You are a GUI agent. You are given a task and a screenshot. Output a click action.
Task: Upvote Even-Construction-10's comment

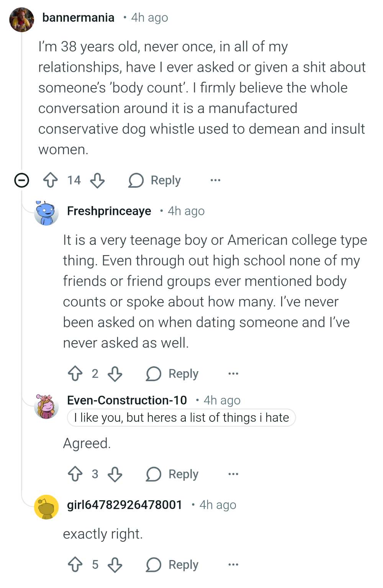[75, 474]
